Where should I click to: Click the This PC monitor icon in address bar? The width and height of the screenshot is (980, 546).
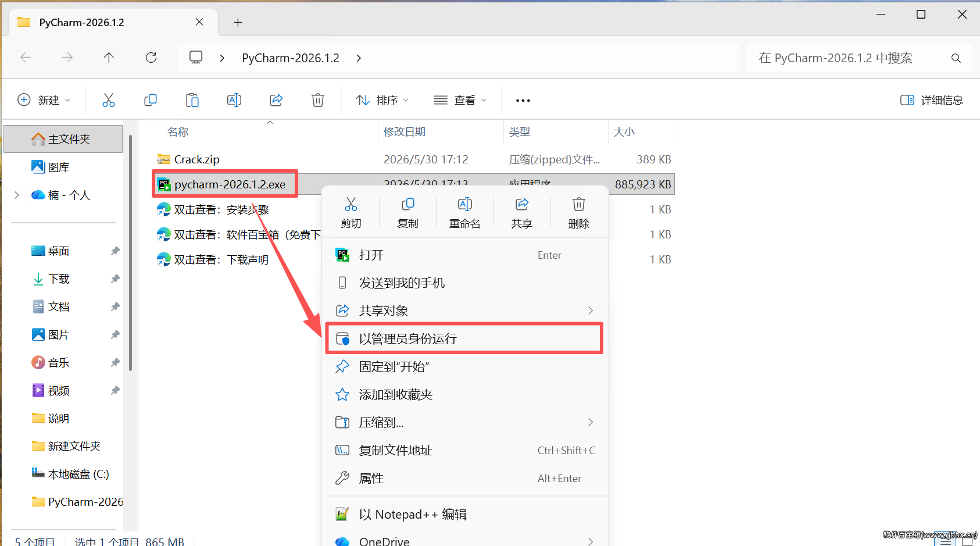196,58
